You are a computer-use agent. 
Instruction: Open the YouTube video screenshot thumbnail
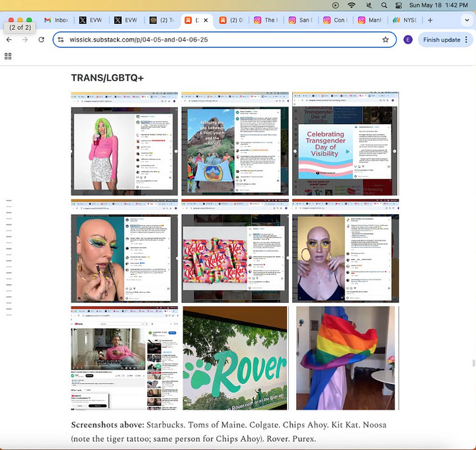pyautogui.click(x=124, y=358)
